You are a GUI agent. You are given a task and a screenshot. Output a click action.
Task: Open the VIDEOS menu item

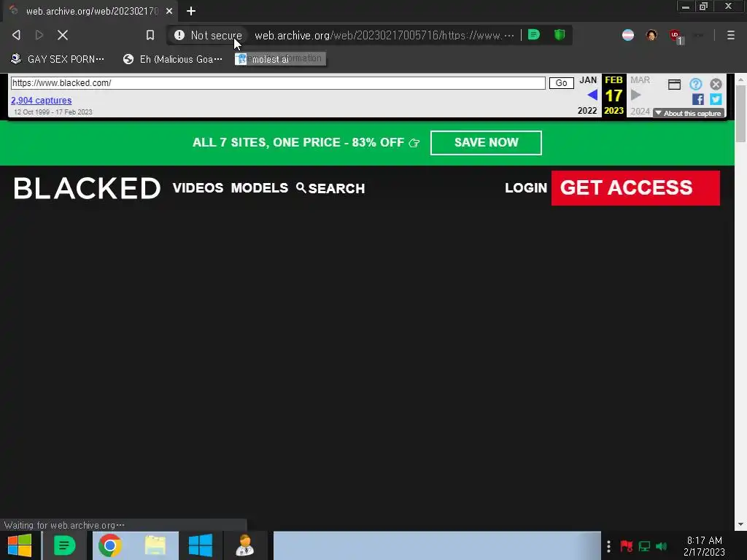(198, 187)
